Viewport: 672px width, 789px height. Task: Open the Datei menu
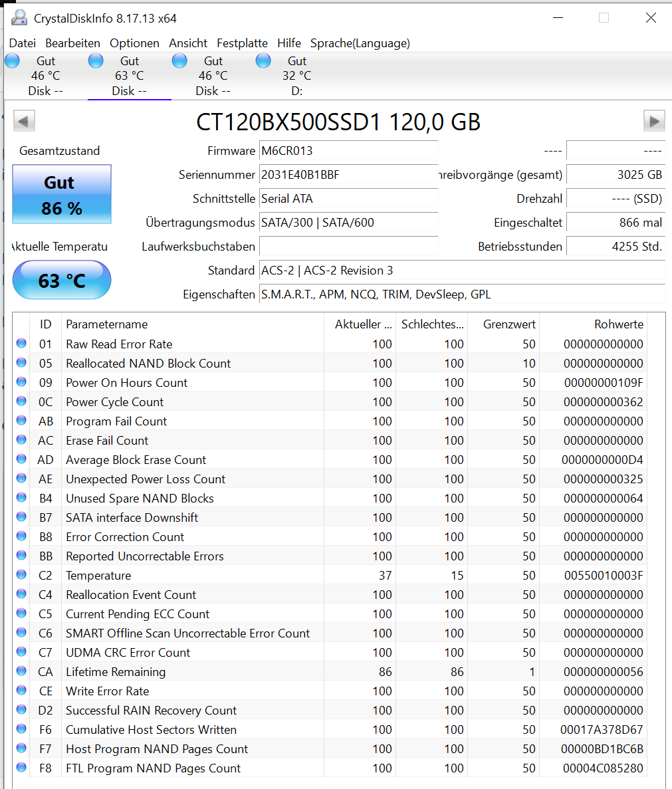[23, 43]
